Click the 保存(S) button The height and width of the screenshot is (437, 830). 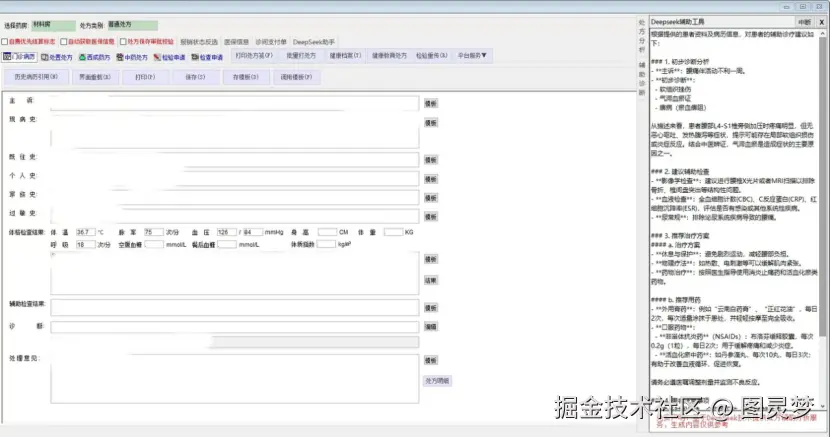click(x=195, y=77)
